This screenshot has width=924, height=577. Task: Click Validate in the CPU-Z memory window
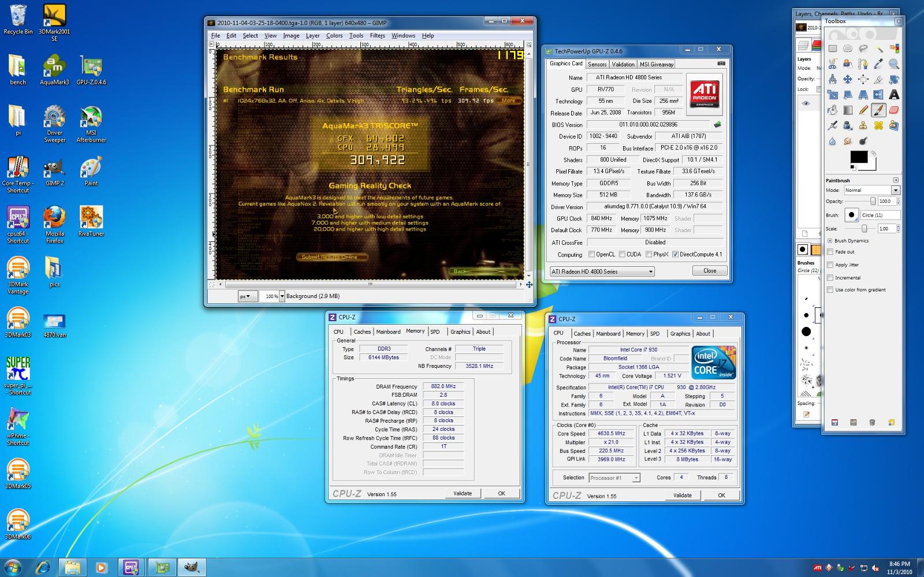pyautogui.click(x=463, y=493)
